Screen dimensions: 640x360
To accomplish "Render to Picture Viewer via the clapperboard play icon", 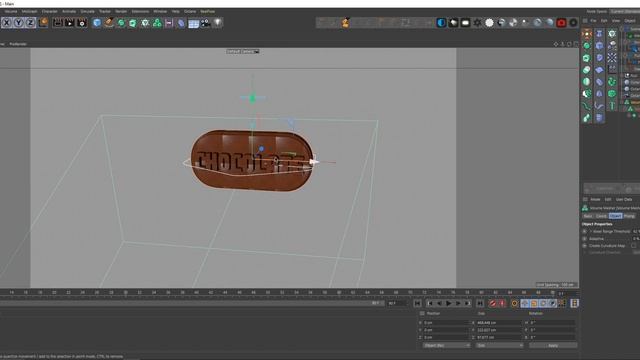I will (x=69, y=23).
